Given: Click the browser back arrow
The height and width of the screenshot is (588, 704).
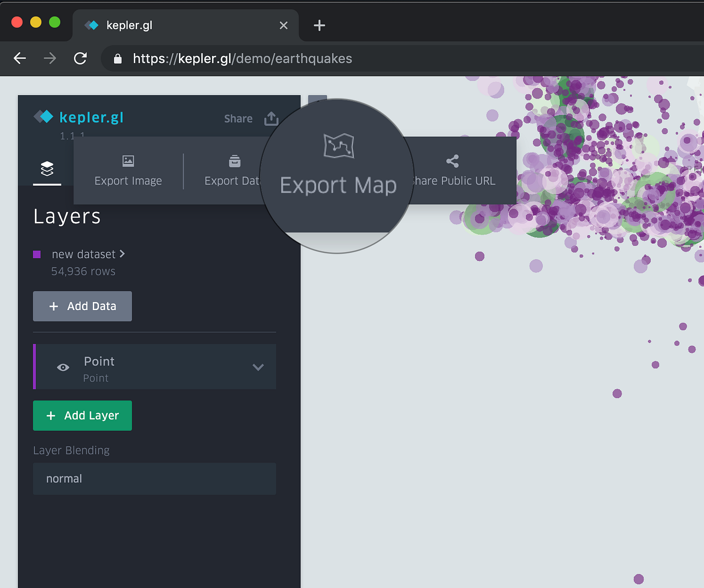Looking at the screenshot, I should click(19, 59).
